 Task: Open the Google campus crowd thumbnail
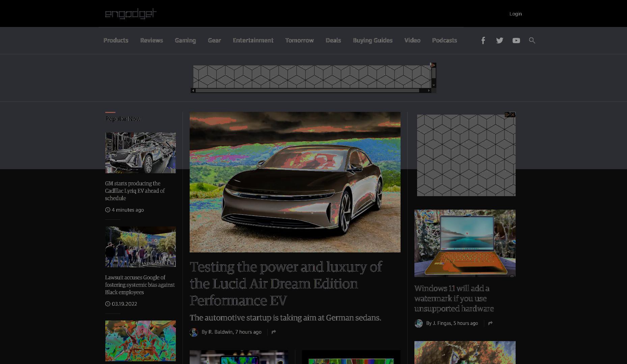coord(140,247)
